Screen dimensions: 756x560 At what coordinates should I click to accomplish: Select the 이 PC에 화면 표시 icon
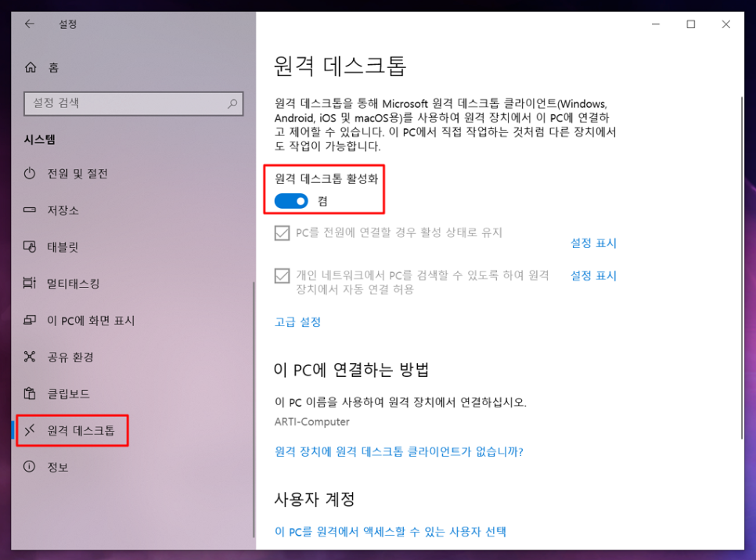click(x=30, y=320)
